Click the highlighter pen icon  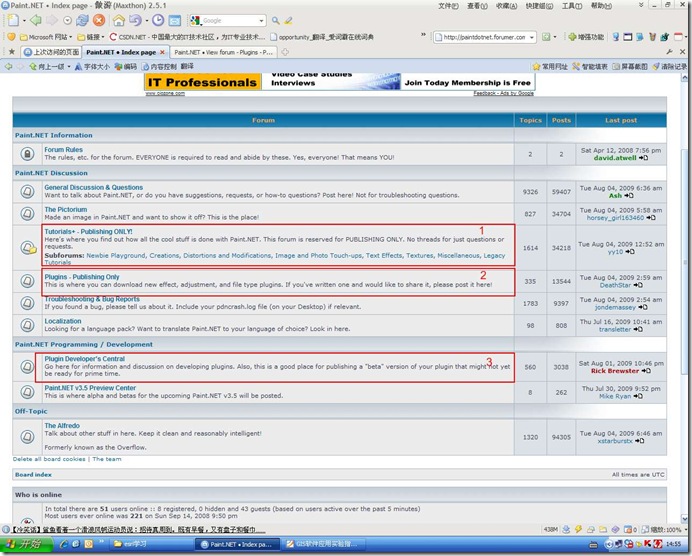288,20
